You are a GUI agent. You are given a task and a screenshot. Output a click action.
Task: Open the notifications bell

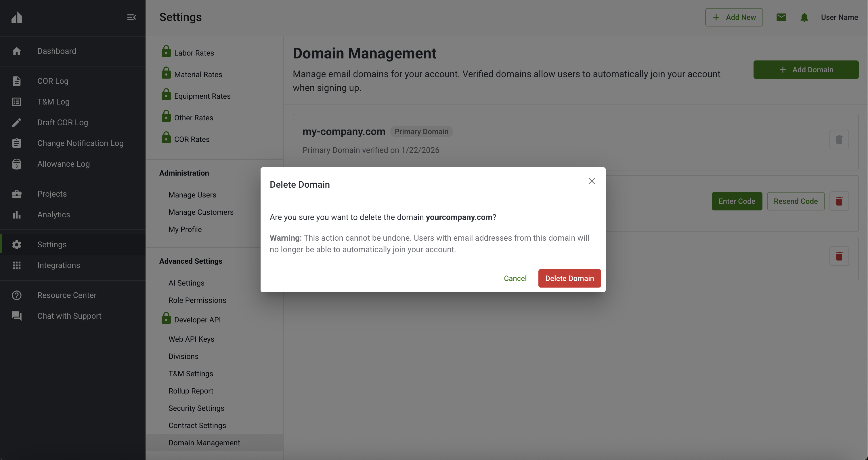[804, 17]
